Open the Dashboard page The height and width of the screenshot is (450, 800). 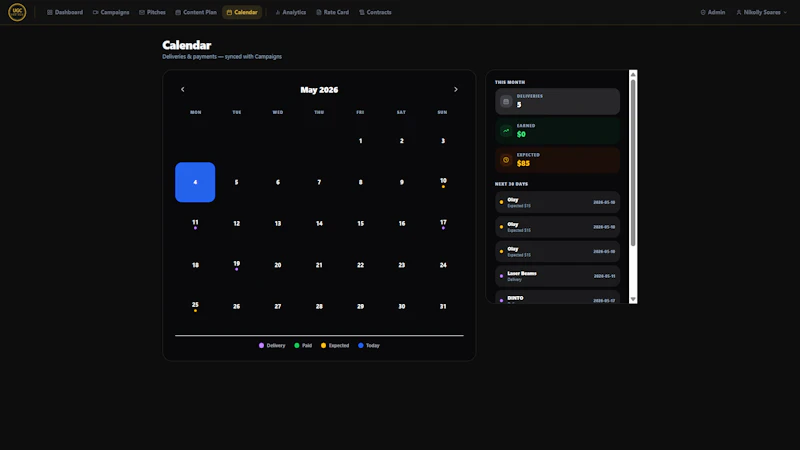tap(65, 12)
